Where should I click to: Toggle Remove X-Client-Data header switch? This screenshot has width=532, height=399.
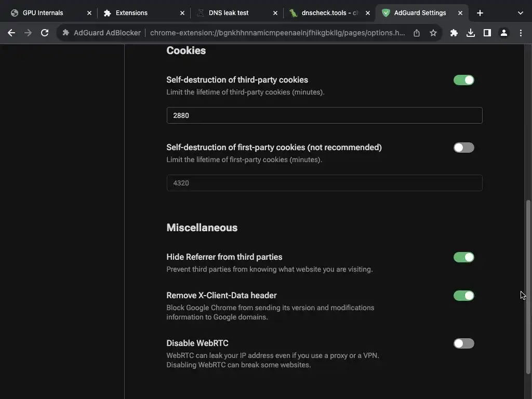click(463, 296)
